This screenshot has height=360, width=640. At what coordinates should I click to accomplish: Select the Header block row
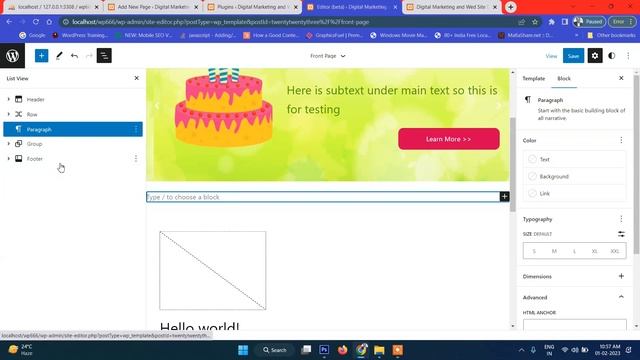pos(73,99)
